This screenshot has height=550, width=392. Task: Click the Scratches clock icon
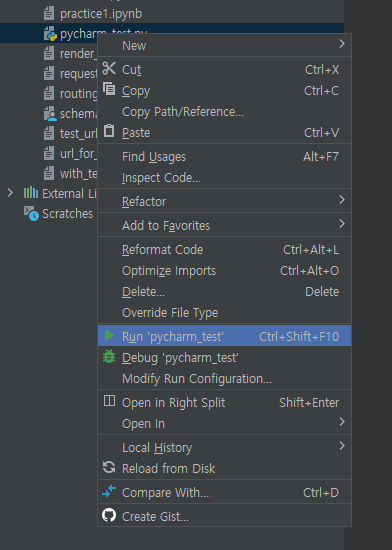coord(31,213)
